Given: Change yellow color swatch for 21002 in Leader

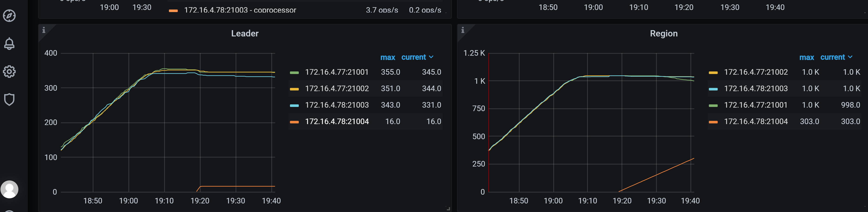Looking at the screenshot, I should click(x=294, y=89).
